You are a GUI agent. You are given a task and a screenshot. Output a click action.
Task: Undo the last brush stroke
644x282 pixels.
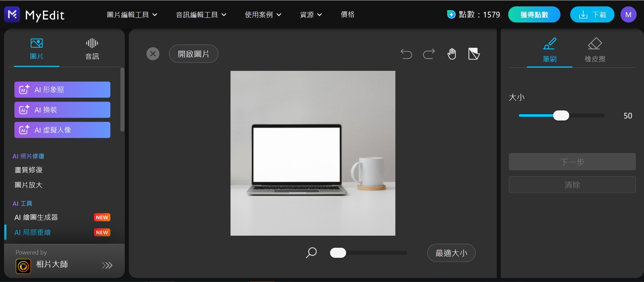[x=406, y=54]
